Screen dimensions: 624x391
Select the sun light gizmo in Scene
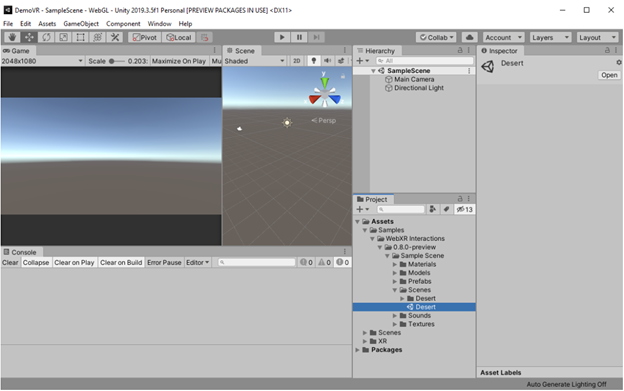pos(287,123)
